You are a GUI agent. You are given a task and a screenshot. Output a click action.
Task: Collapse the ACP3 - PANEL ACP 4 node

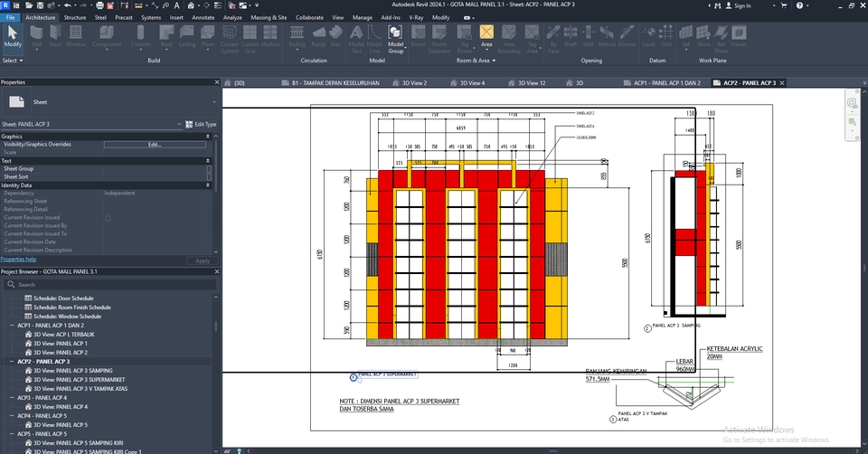click(x=12, y=398)
